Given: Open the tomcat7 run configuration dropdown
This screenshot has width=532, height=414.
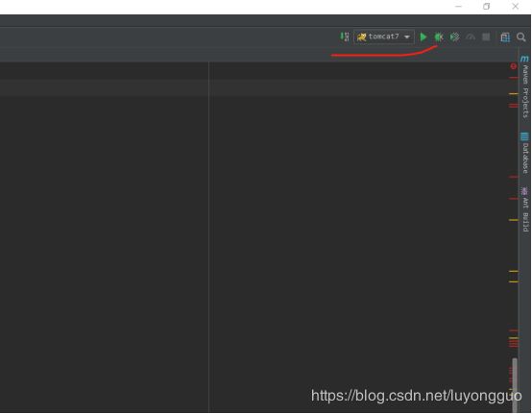Looking at the screenshot, I should 384,37.
